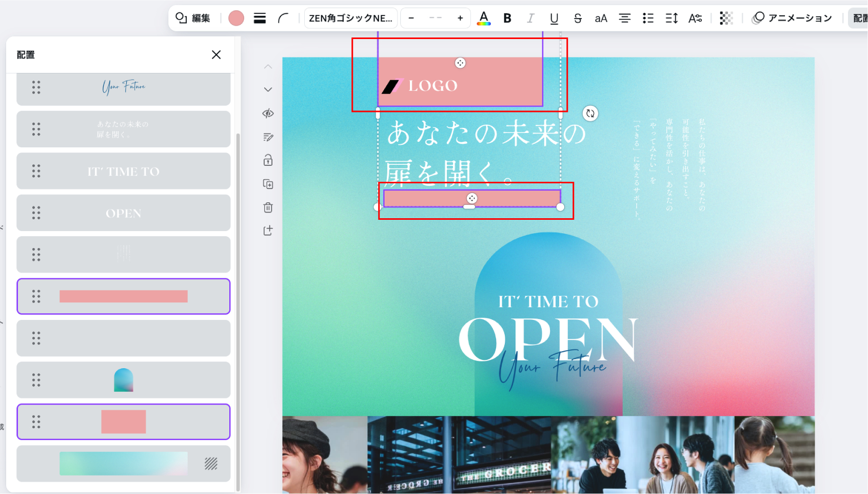Open the 編集 menu
This screenshot has height=494, width=868.
point(193,17)
